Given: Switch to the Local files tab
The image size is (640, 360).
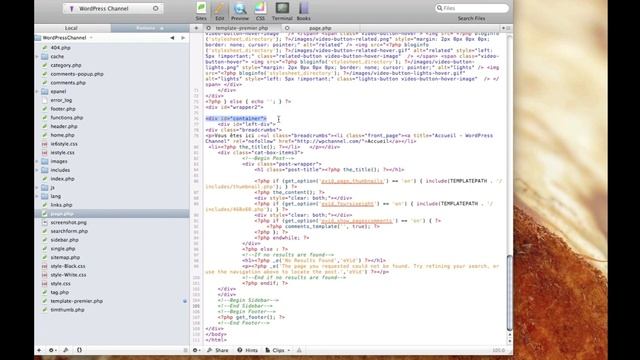Looking at the screenshot, I should click(x=71, y=28).
